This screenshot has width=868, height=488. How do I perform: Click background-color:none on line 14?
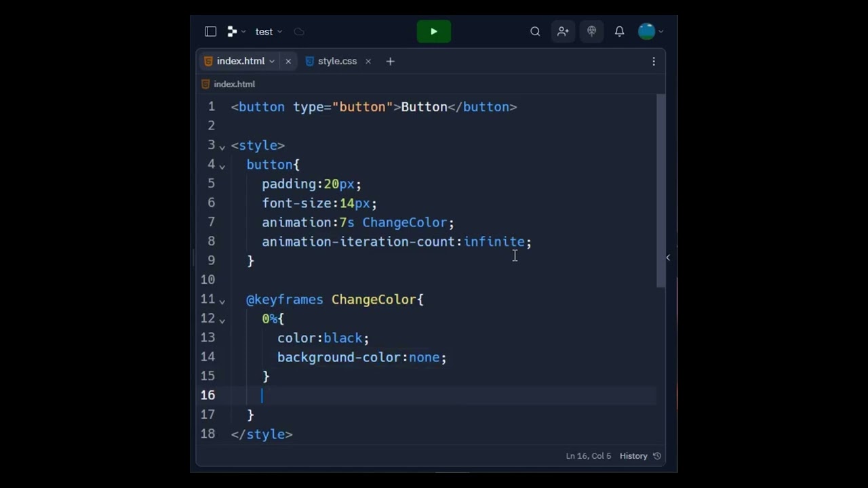pos(361,357)
